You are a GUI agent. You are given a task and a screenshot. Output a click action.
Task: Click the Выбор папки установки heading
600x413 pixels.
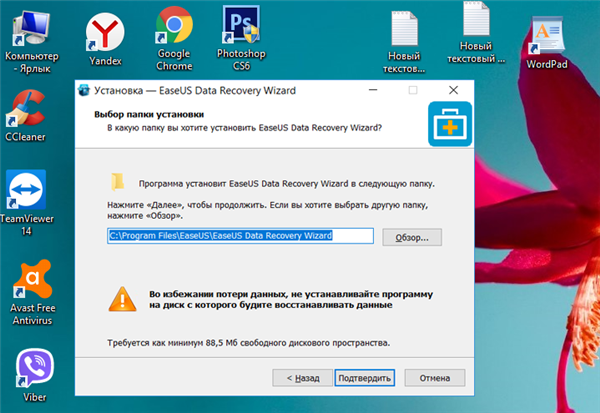(x=149, y=114)
